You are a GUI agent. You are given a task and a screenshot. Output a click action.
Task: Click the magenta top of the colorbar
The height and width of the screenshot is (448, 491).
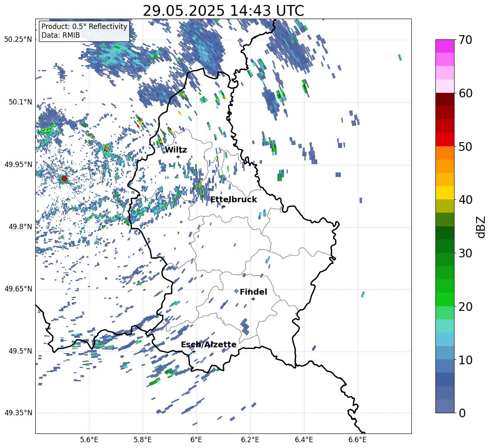(x=445, y=46)
